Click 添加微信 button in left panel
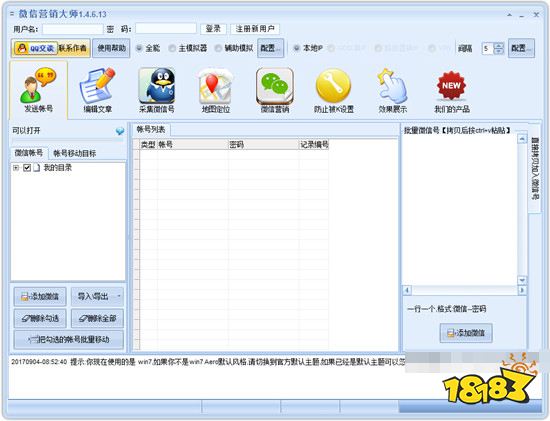 [x=40, y=296]
